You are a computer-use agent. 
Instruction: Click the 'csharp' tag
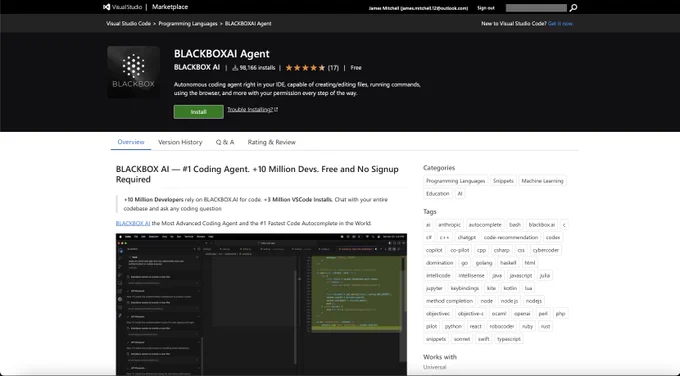pyautogui.click(x=502, y=250)
